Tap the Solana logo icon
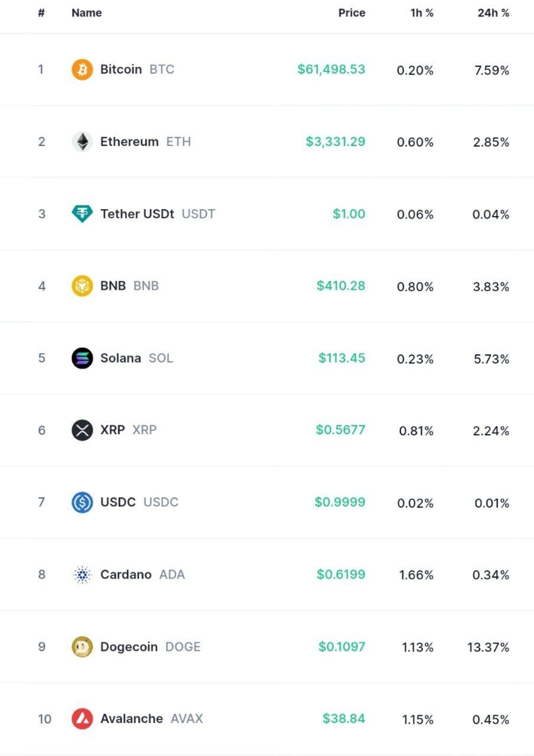The width and height of the screenshot is (534, 756). (82, 358)
